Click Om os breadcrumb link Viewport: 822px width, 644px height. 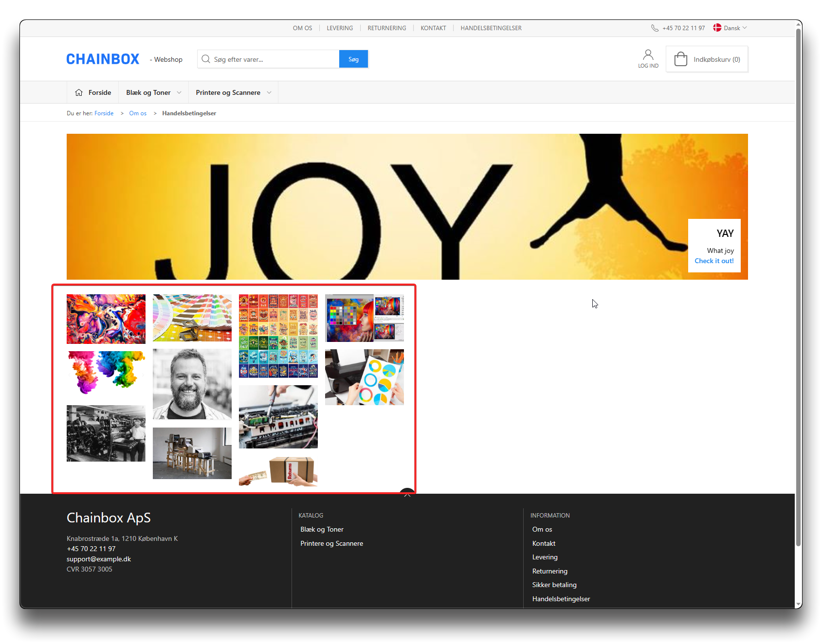click(138, 113)
